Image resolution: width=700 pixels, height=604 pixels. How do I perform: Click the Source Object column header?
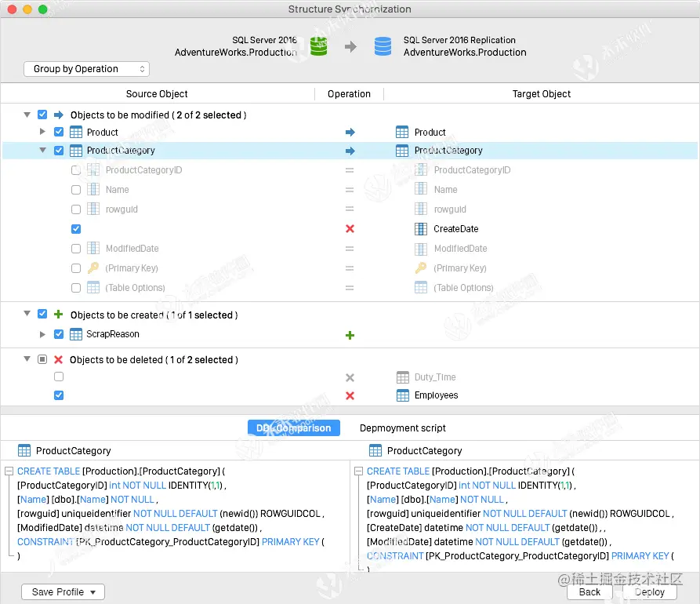click(x=157, y=94)
